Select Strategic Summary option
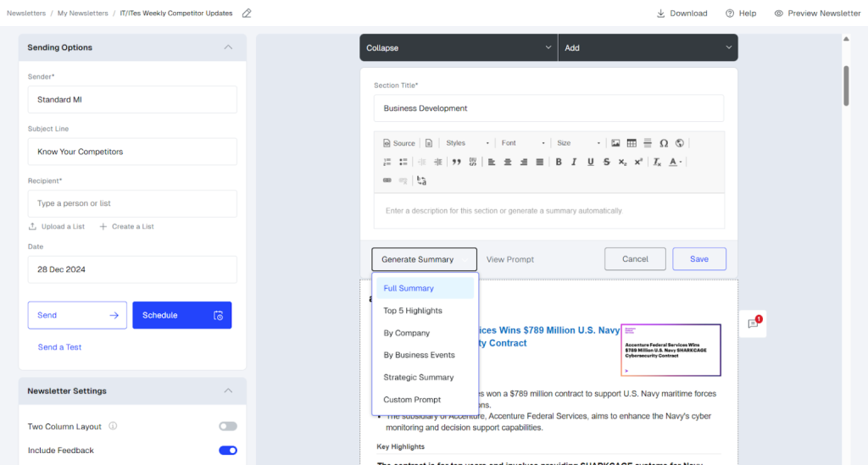This screenshot has height=465, width=868. click(426, 377)
